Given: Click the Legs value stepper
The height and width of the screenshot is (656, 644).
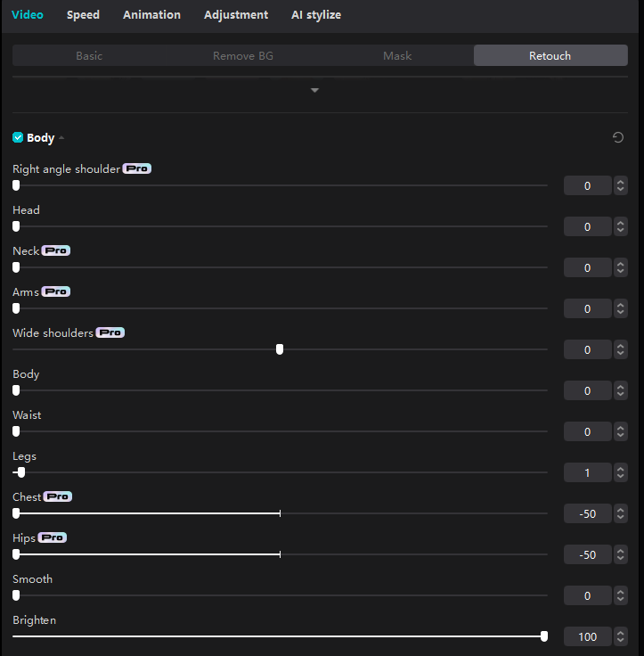Looking at the screenshot, I should [621, 472].
